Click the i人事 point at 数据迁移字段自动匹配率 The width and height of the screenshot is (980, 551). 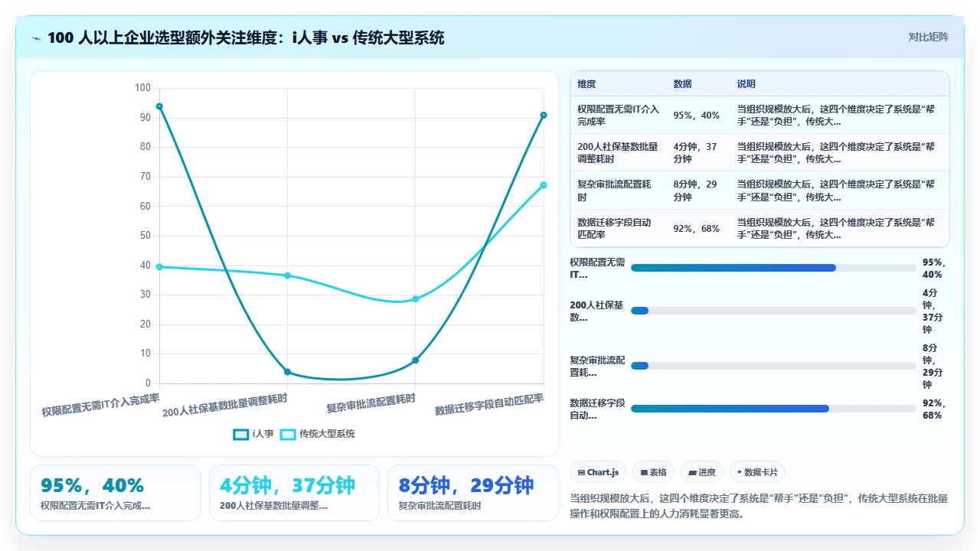[544, 116]
